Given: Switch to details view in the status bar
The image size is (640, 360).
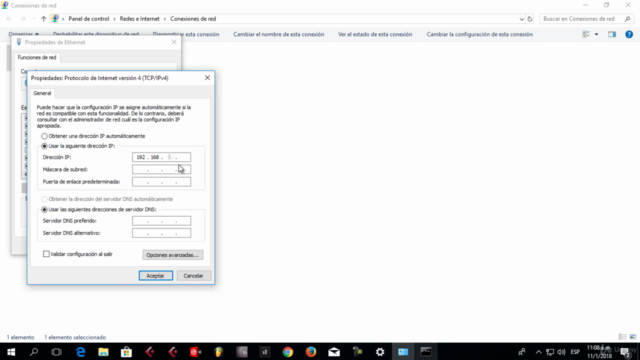Looking at the screenshot, I should (x=622, y=337).
